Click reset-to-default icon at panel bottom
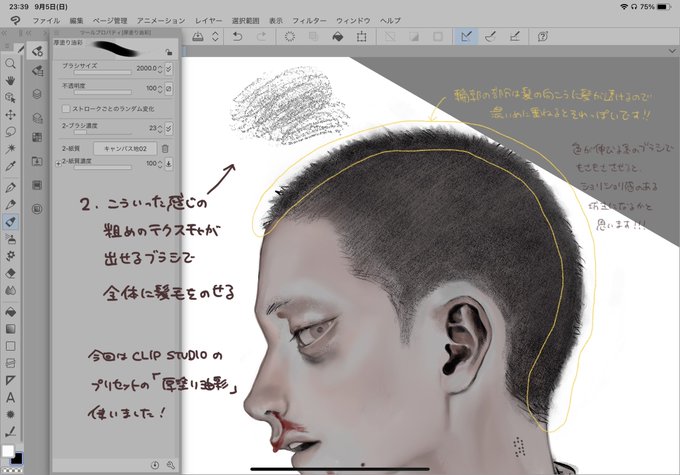The height and width of the screenshot is (475, 680). click(155, 465)
